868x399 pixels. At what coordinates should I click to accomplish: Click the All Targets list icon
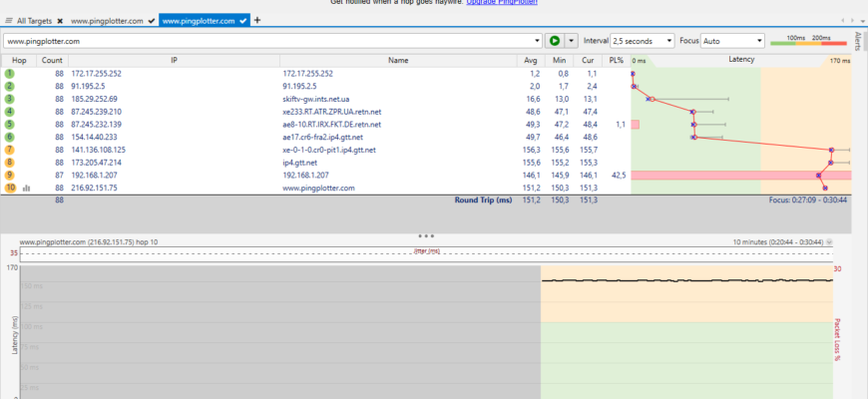(x=9, y=21)
